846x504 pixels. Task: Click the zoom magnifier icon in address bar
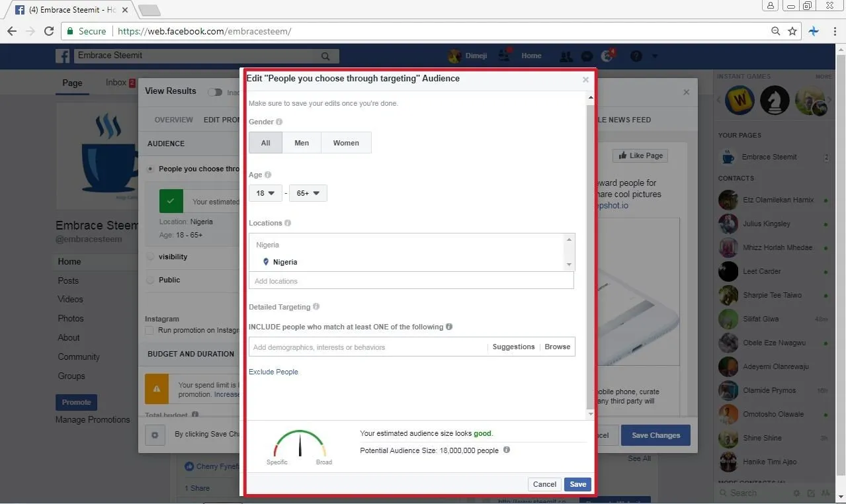[776, 31]
